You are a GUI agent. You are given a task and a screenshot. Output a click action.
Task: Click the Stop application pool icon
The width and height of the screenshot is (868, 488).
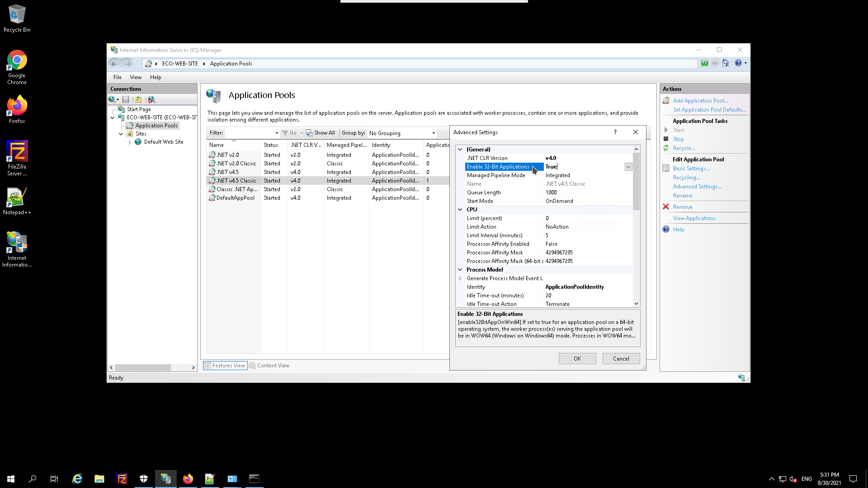[666, 139]
